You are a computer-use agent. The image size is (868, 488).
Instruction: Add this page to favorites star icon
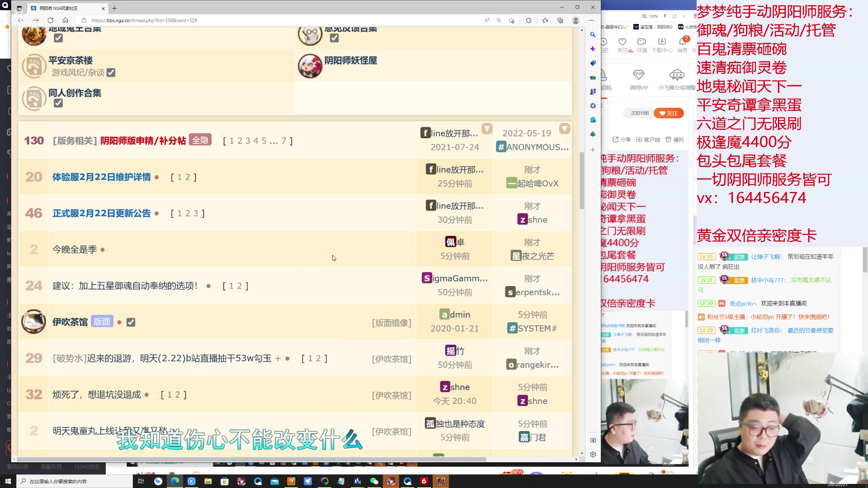pyautogui.click(x=511, y=20)
